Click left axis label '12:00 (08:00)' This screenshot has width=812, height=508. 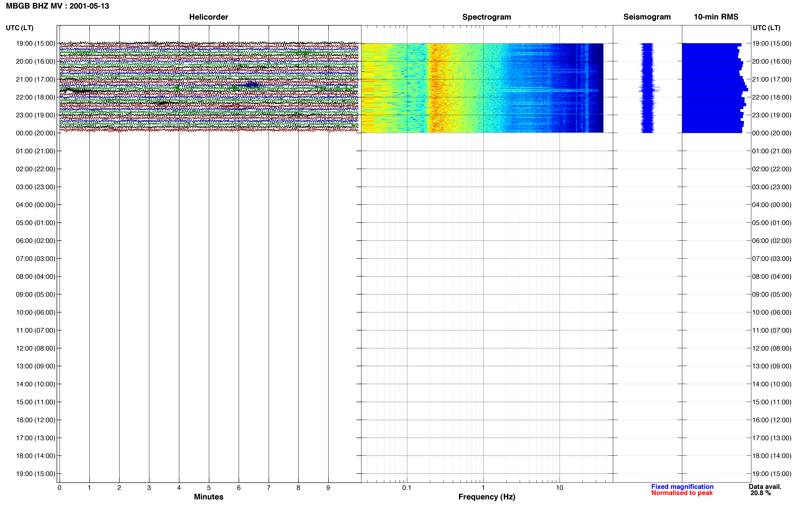point(36,348)
